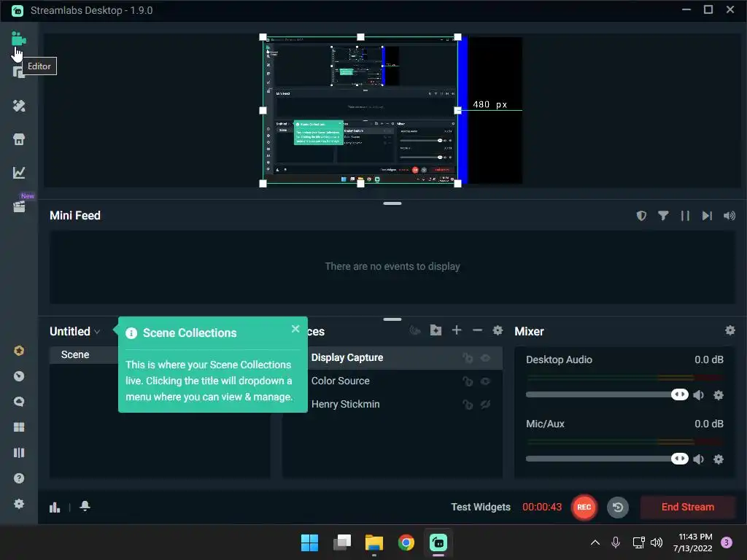747x560 pixels.
Task: Toggle Studio Mode icon in the sidebar
Action: point(18,452)
